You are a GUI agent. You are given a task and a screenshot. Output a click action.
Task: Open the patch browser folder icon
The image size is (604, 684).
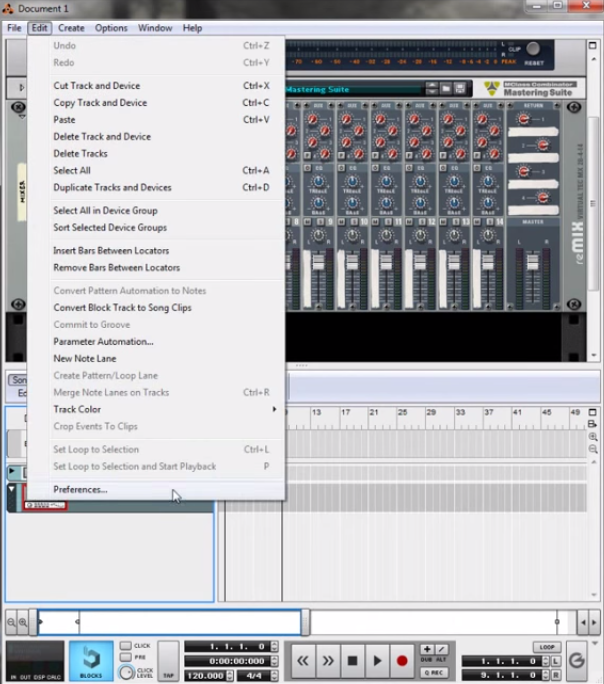(x=446, y=89)
